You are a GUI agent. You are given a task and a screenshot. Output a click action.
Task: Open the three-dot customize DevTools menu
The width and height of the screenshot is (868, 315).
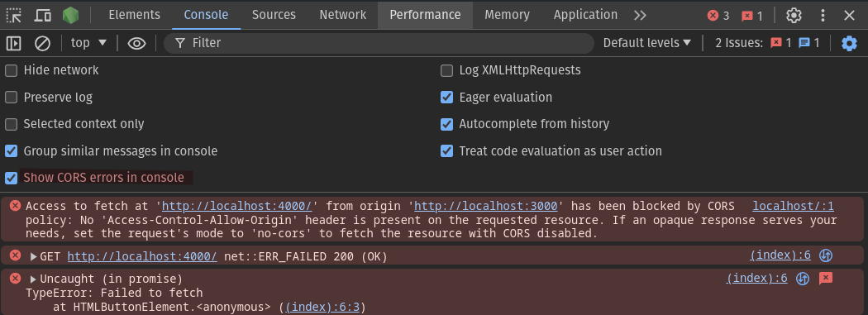click(x=823, y=15)
